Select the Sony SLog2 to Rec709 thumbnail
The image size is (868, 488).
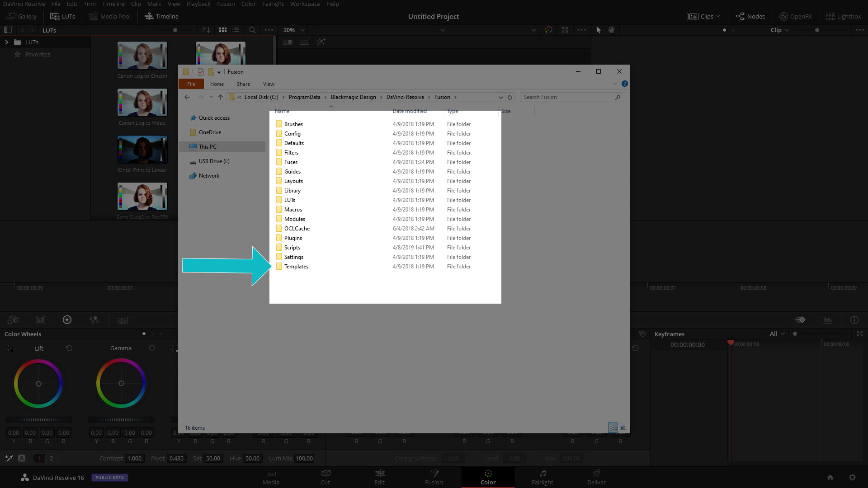142,196
